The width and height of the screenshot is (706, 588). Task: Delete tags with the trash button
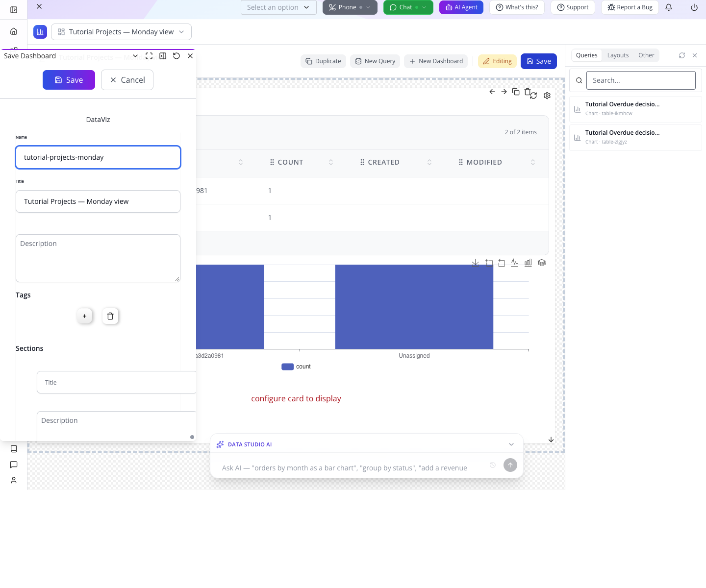pyautogui.click(x=110, y=316)
